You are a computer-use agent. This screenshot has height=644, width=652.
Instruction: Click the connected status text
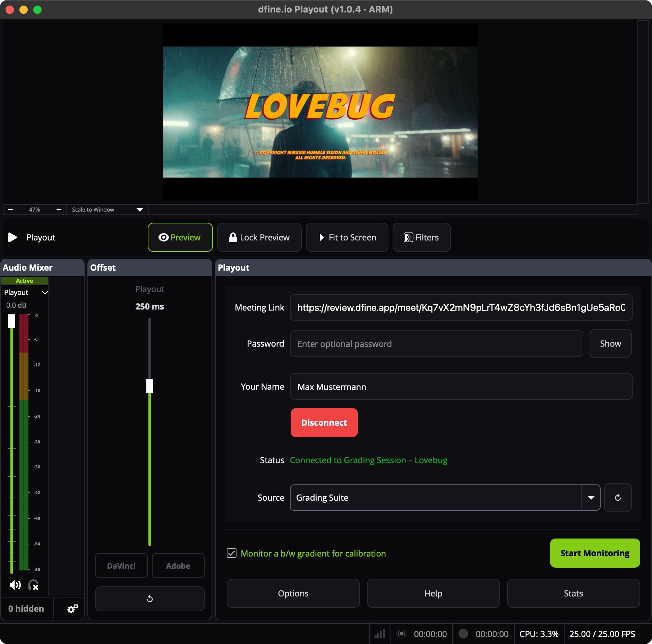point(368,460)
